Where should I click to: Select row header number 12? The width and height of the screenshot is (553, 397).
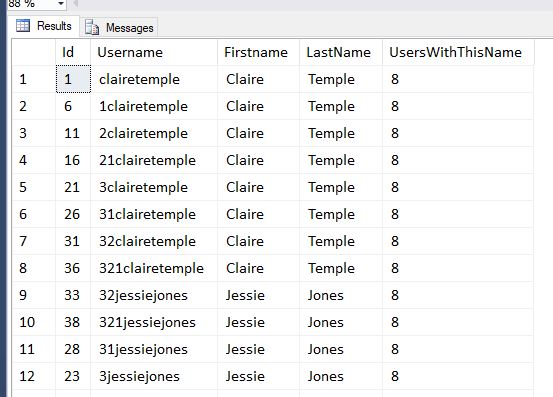tap(34, 376)
